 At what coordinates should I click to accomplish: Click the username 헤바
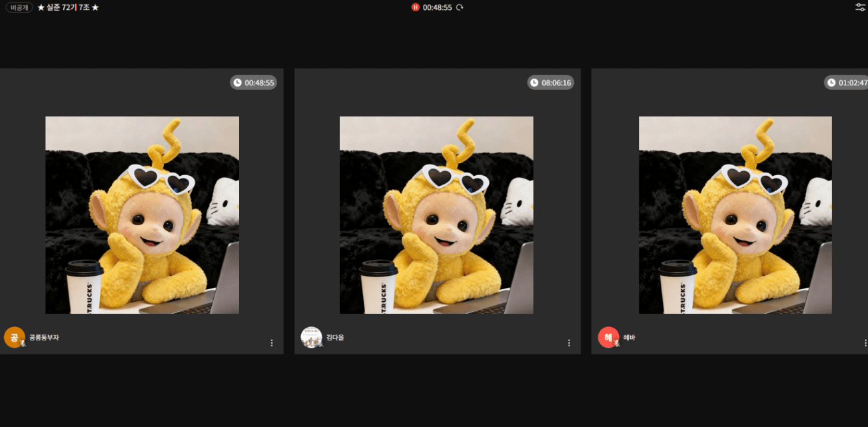pyautogui.click(x=630, y=338)
